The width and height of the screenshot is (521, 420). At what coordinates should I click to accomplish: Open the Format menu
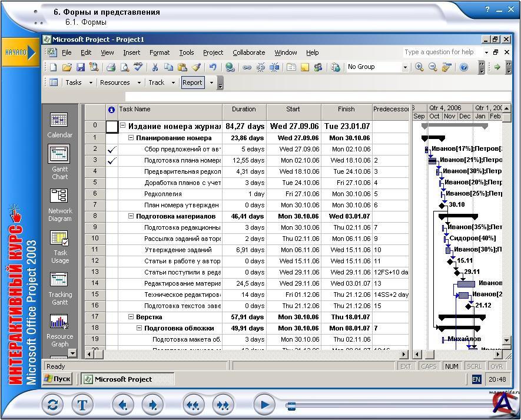tap(159, 52)
